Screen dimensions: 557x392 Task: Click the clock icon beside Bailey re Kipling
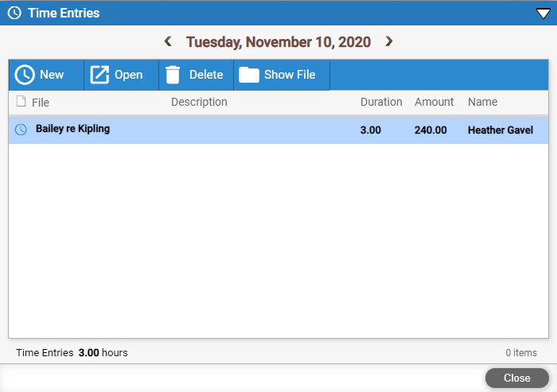(21, 130)
